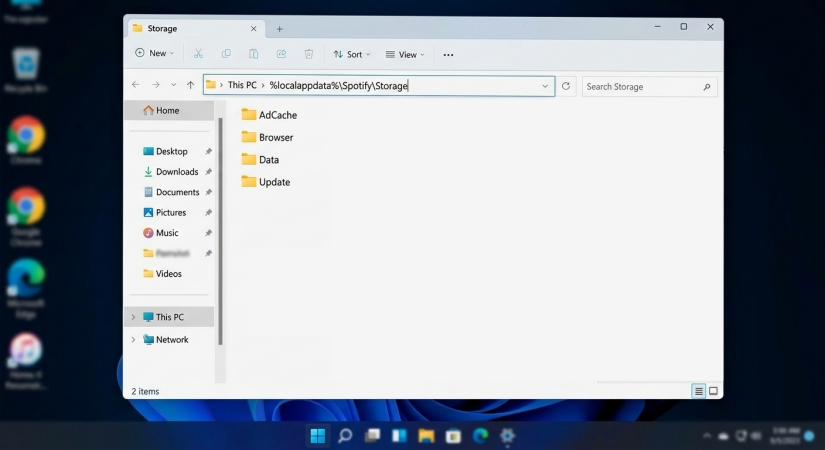Click pin icon beside Music

(208, 233)
